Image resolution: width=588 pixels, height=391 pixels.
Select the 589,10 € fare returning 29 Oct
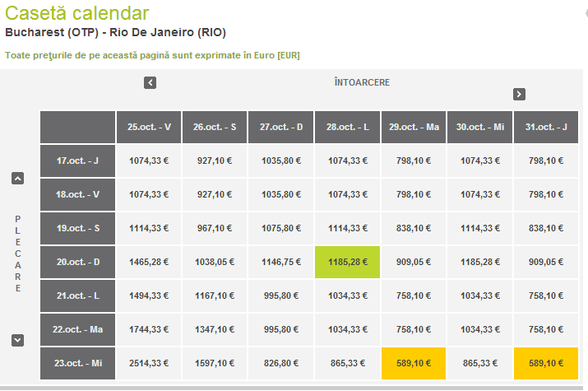click(414, 363)
